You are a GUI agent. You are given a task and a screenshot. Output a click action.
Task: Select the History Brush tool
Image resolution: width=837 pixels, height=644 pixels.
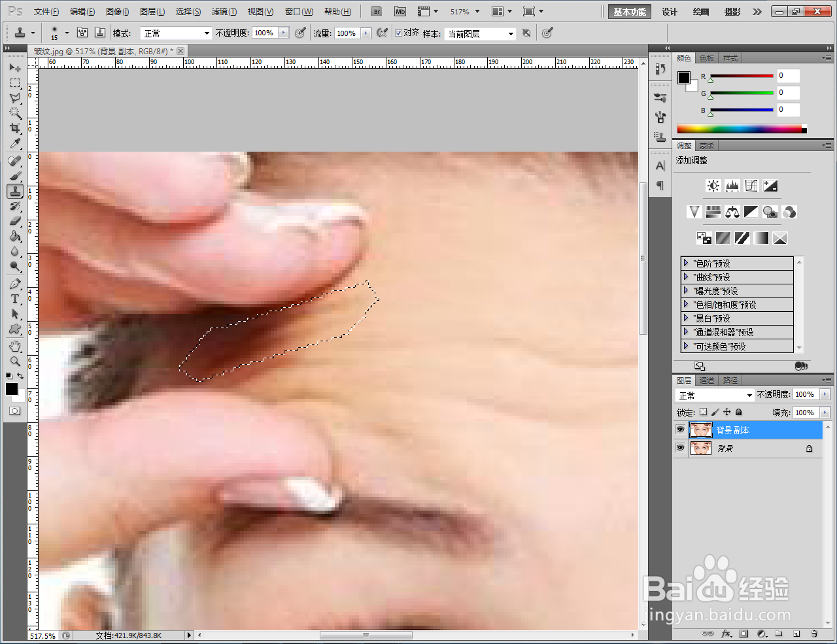click(15, 206)
